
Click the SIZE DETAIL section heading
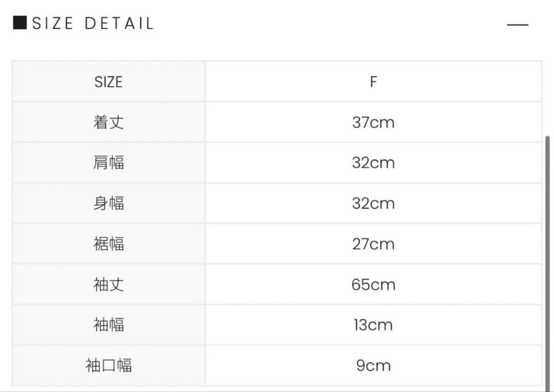(91, 22)
